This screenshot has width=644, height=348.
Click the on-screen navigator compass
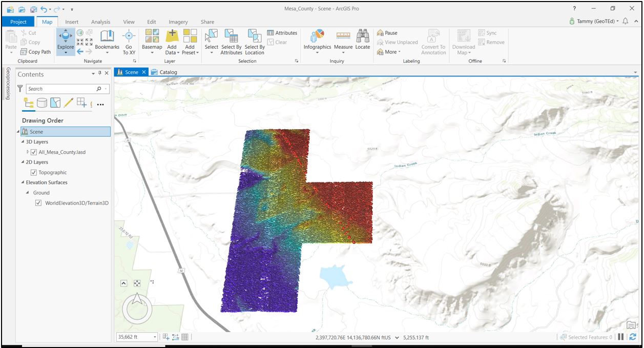coord(137,307)
